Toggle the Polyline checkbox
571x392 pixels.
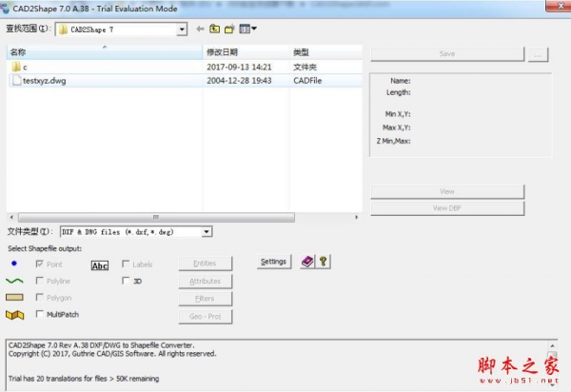pyautogui.click(x=39, y=281)
